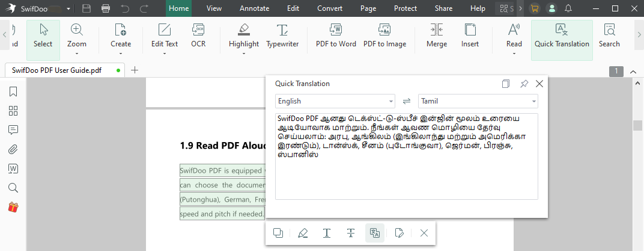The width and height of the screenshot is (644, 251).
Task: Expand the SwifDoo application menu arrow
Action: pos(68,8)
